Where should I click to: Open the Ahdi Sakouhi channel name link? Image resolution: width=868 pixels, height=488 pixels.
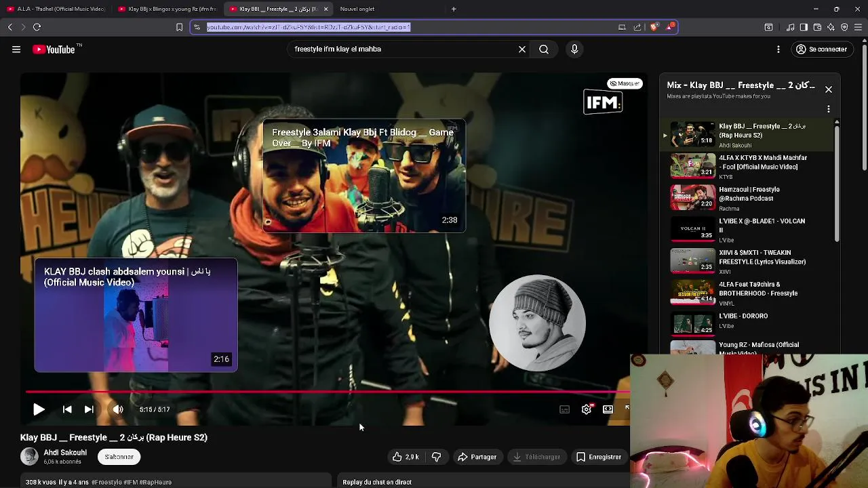click(65, 453)
